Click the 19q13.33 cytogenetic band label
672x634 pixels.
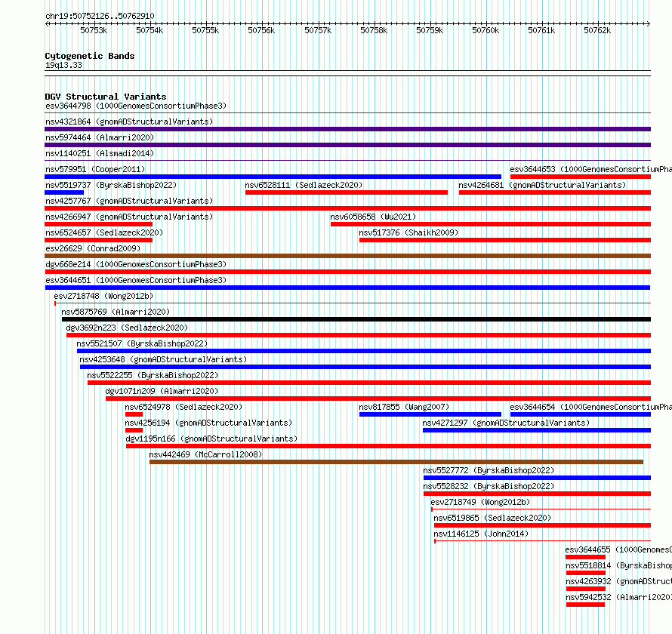click(64, 65)
